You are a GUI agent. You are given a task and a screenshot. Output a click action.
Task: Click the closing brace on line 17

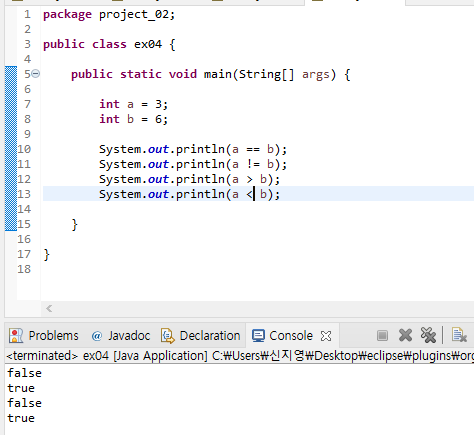(47, 255)
